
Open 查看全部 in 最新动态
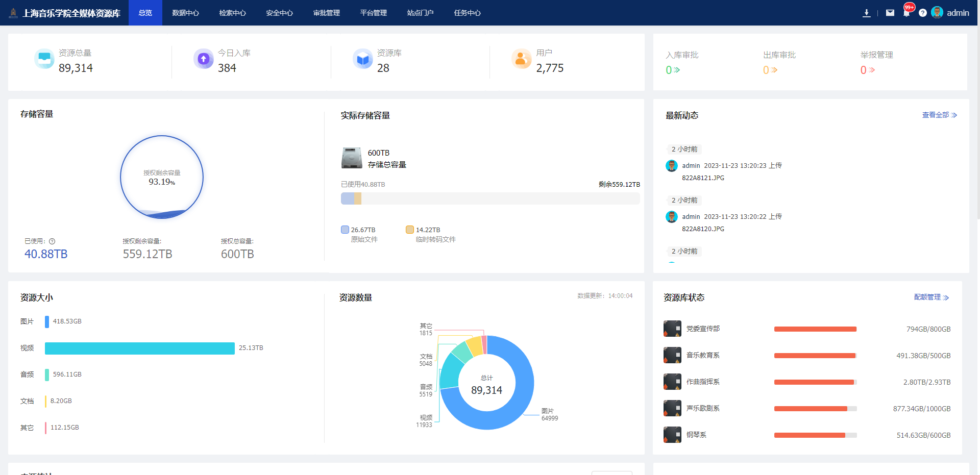coord(939,115)
